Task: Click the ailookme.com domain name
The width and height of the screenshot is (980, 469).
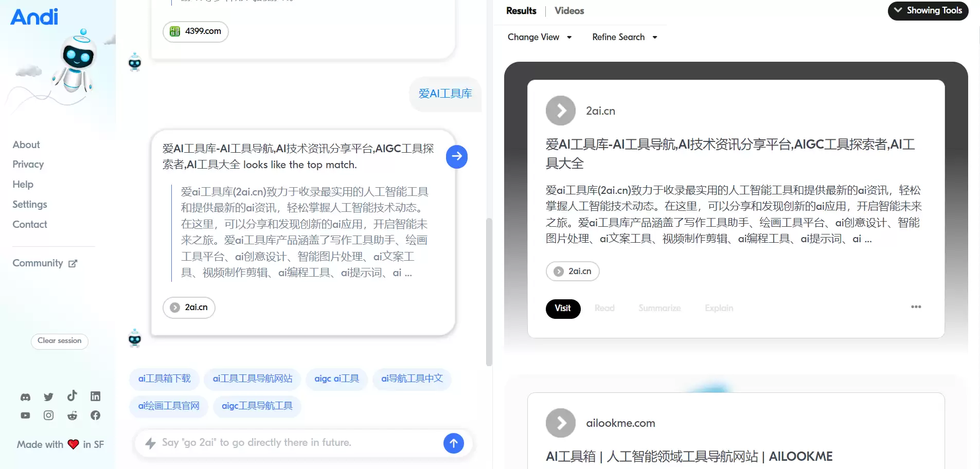Action: (620, 423)
